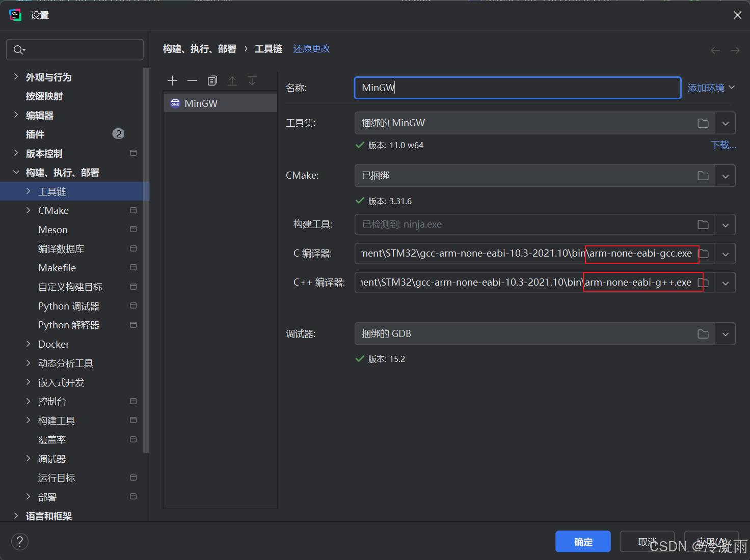Click 确定 to confirm settings

583,541
